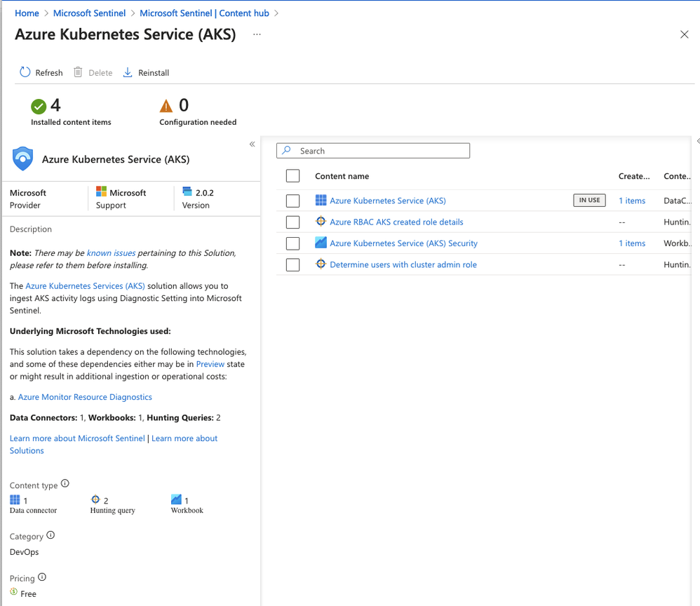Image resolution: width=700 pixels, height=606 pixels.
Task: Collapse the solution details left pane
Action: click(252, 144)
